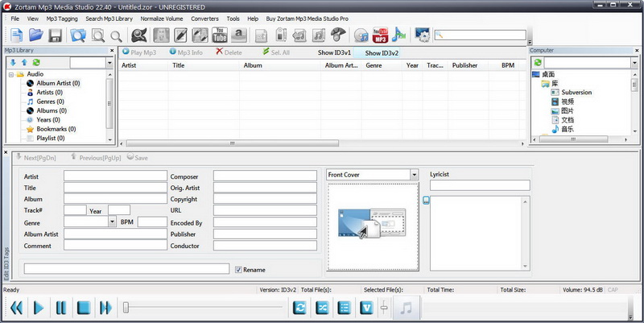Click the YouTube MP3 converter icon
The width and height of the screenshot is (644, 323).
380,35
